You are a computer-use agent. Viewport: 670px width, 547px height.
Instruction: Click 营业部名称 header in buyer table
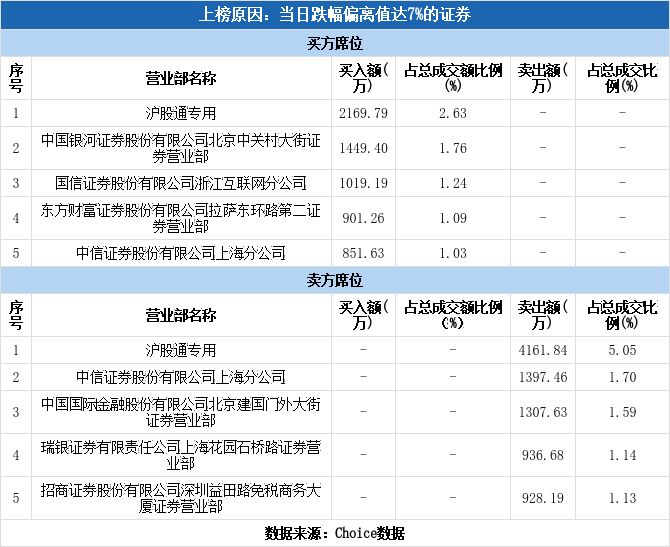(181, 78)
